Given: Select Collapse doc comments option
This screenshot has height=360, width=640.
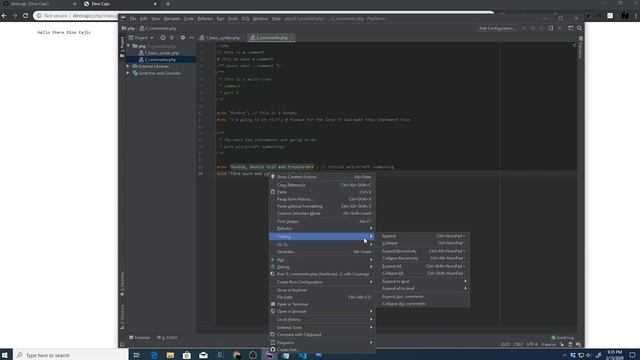Looking at the screenshot, I should click(423, 304).
